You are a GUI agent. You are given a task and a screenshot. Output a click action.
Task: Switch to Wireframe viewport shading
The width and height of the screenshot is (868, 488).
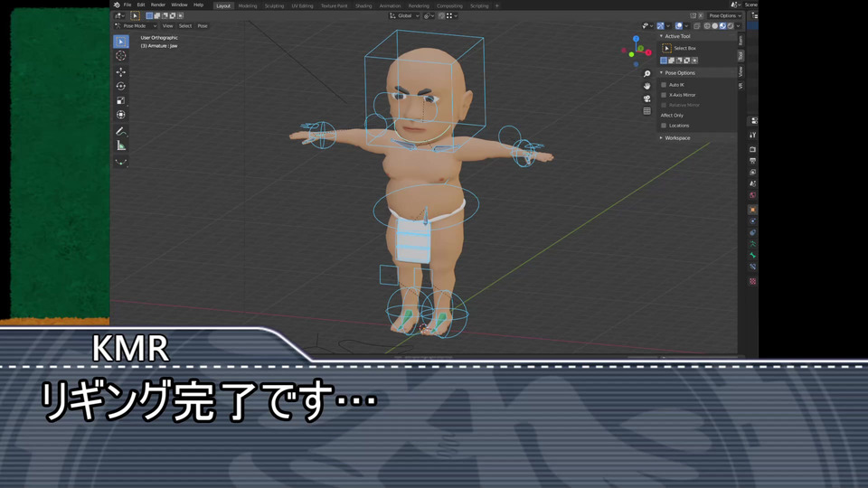[707, 26]
